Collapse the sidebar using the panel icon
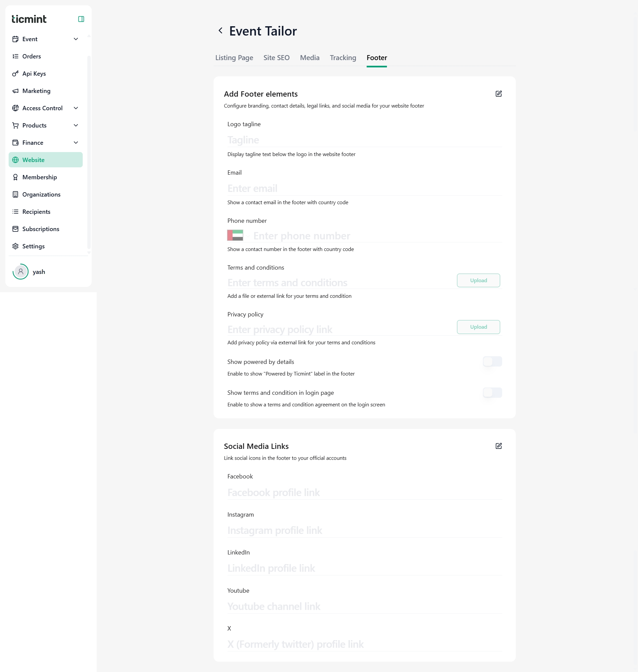This screenshot has width=638, height=672. (81, 19)
